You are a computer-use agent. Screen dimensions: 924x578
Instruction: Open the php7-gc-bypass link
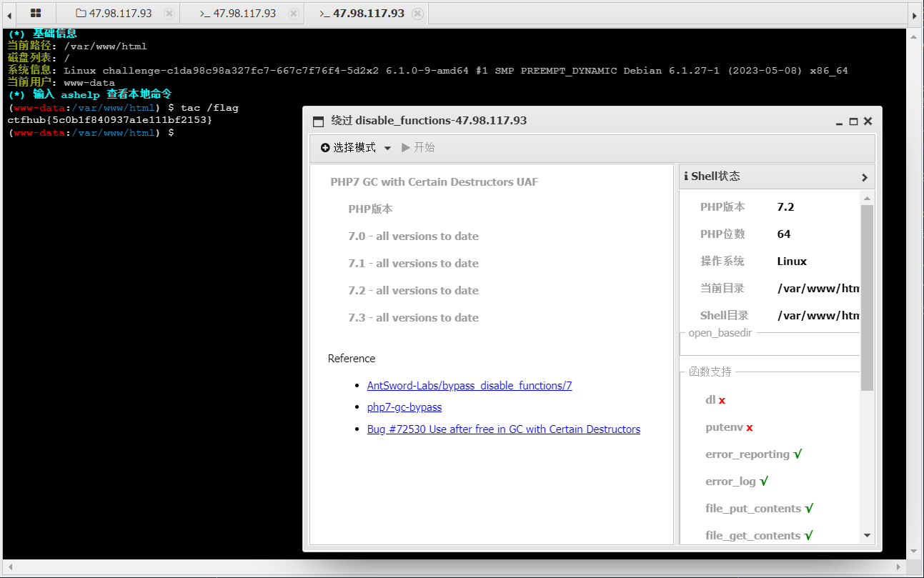[404, 407]
